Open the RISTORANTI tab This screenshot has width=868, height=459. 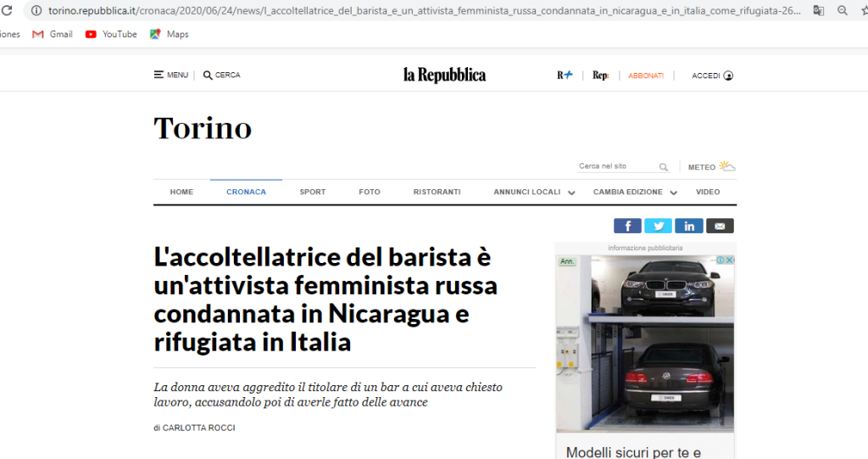[x=437, y=192]
